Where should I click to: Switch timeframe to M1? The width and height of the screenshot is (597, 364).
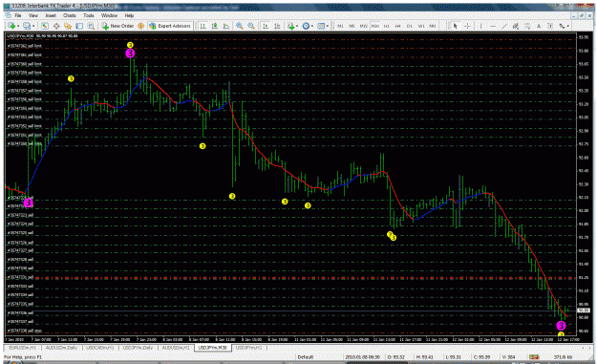point(340,26)
